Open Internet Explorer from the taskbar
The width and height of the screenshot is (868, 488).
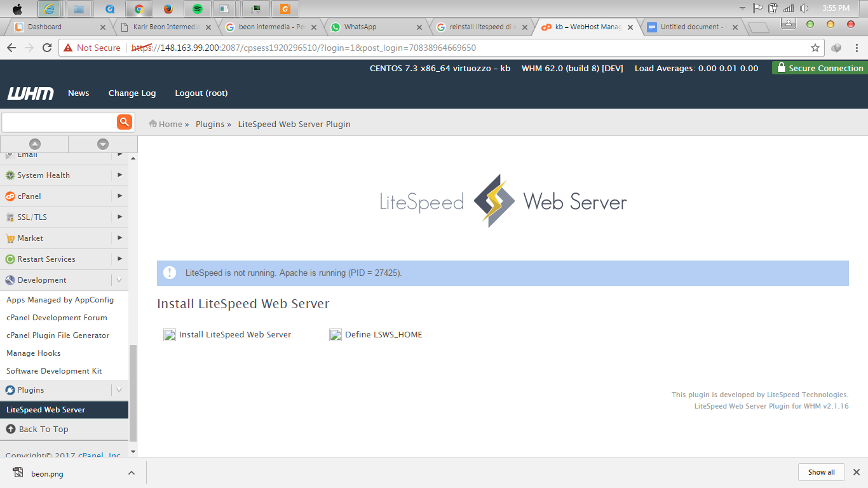50,9
